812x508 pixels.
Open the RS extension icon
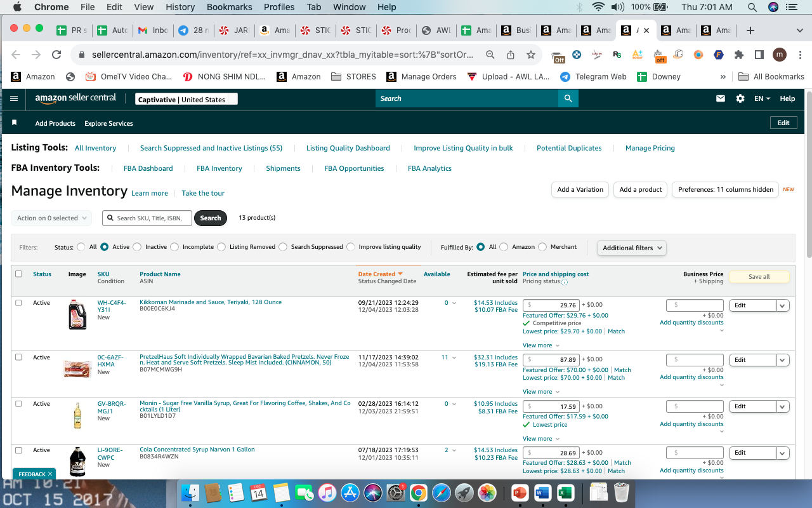pyautogui.click(x=617, y=55)
